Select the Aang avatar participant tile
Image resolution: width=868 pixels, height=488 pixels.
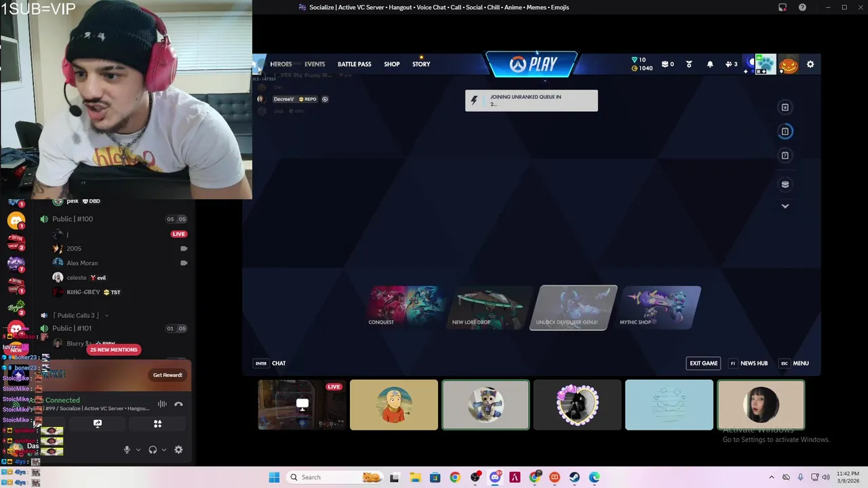pyautogui.click(x=394, y=405)
